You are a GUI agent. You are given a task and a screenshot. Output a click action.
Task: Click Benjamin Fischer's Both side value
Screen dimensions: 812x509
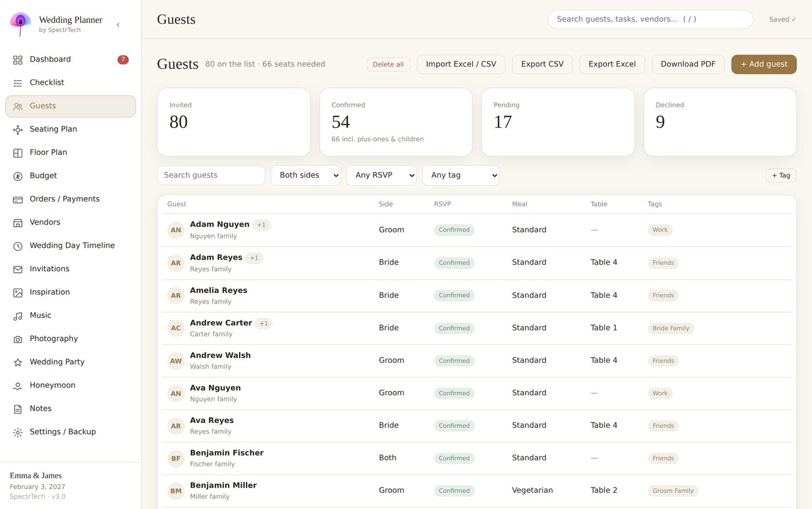click(x=387, y=458)
